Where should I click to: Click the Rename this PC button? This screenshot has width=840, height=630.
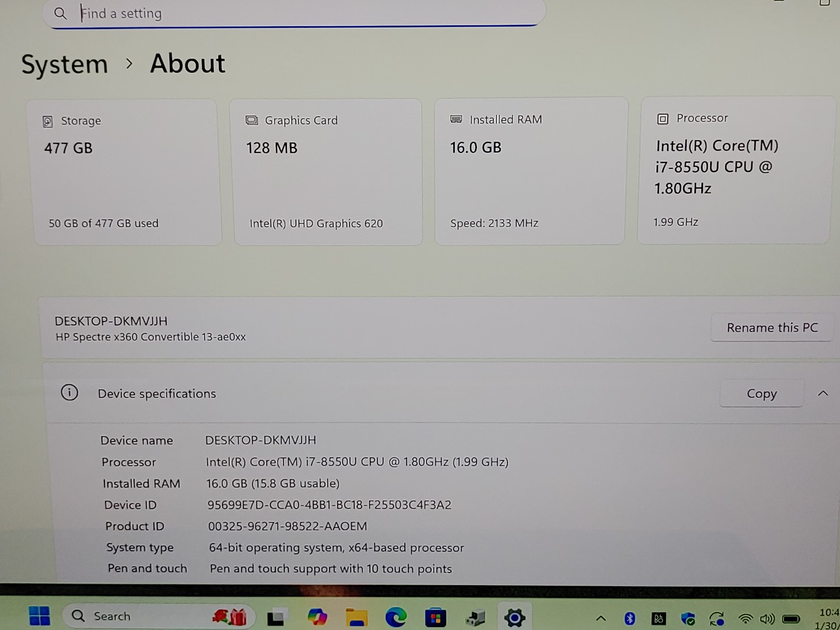(x=772, y=328)
